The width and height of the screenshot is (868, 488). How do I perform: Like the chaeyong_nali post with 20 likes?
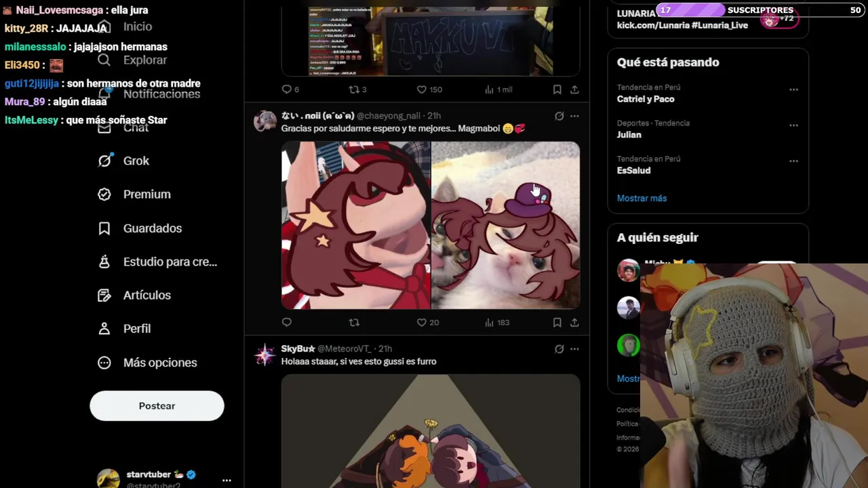tap(428, 323)
